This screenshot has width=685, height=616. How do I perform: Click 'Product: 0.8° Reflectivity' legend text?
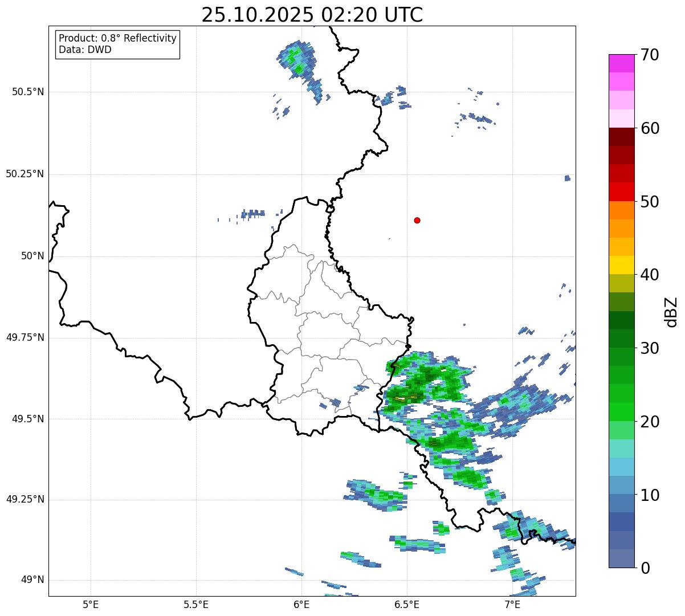point(118,38)
